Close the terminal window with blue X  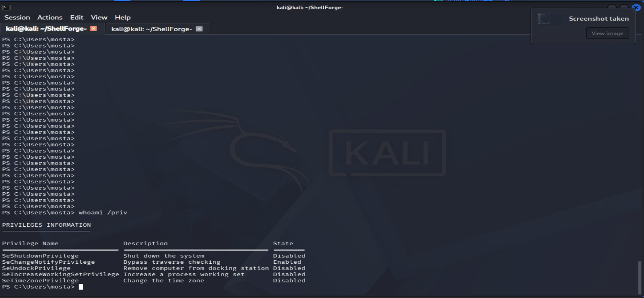click(x=636, y=7)
